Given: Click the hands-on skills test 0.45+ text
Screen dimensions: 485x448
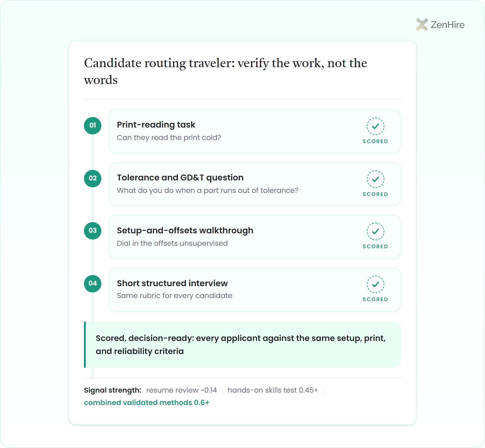Looking at the screenshot, I should 273,390.
